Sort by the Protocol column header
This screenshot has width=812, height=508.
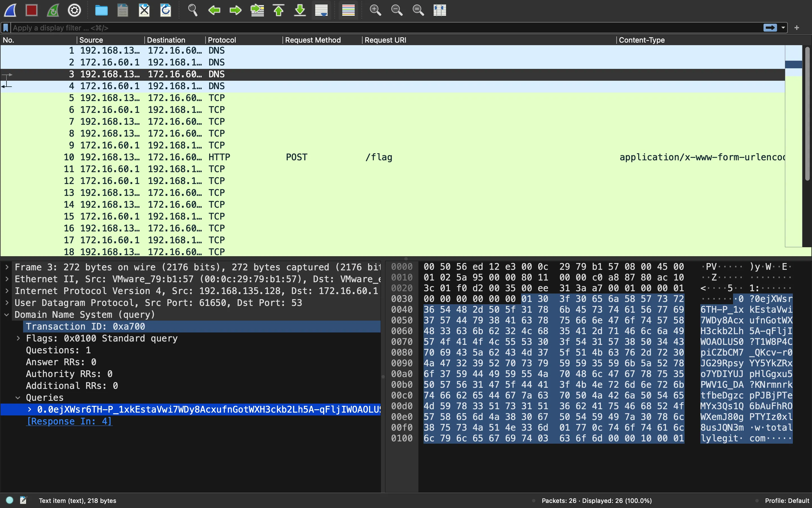point(244,40)
